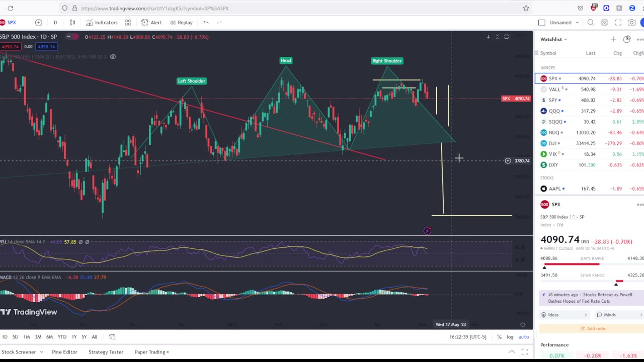
Task: Expand the bottom panel with the up chevron
Action: click(511, 352)
